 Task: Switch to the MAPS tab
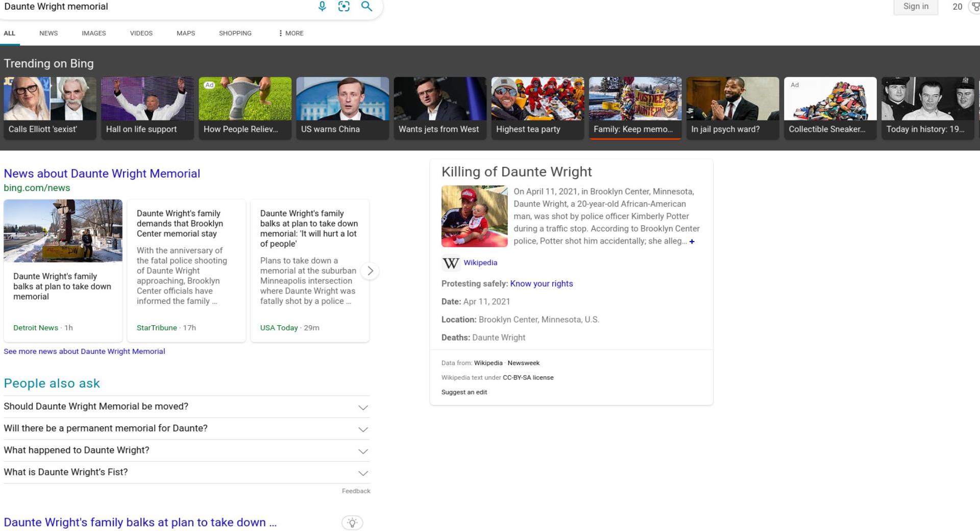click(186, 33)
